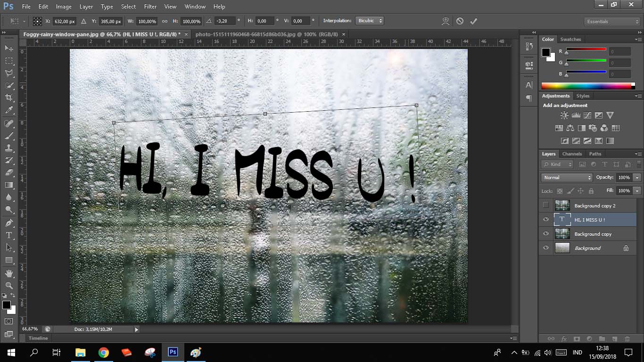Screen dimensions: 644x362
Task: Select the Pen tool
Action: click(x=9, y=223)
